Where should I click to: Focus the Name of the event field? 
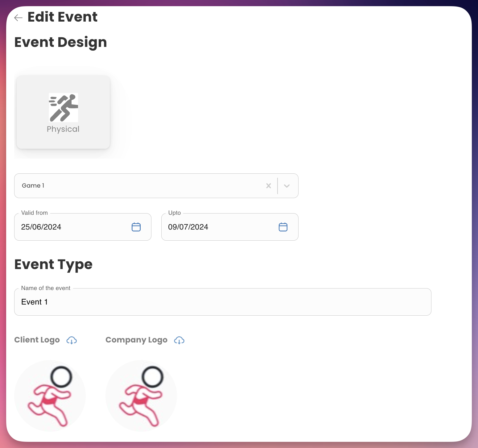(222, 302)
